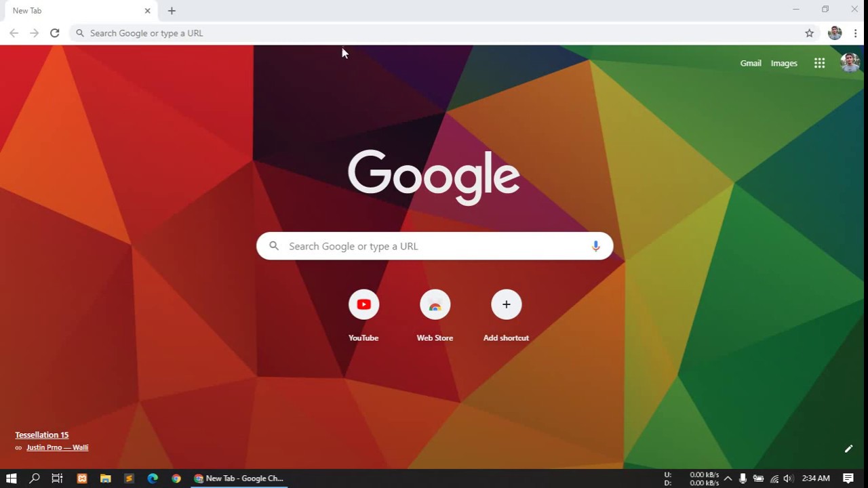Start voice search with the microphone icon
Screen dimensions: 868x488
(595, 246)
